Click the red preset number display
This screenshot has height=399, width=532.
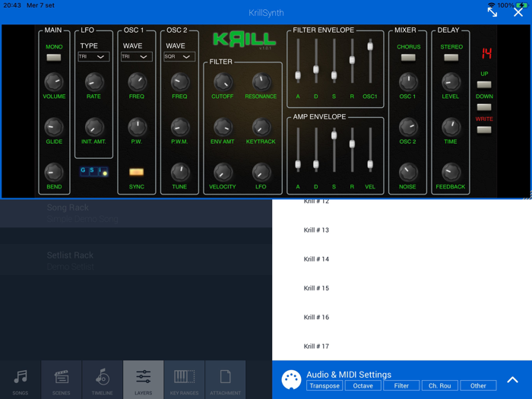[x=486, y=53]
